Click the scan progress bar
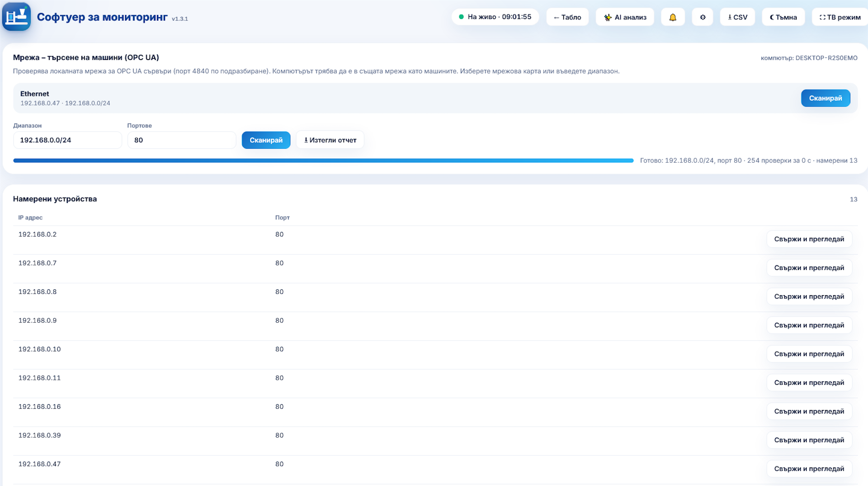The width and height of the screenshot is (868, 486). tap(323, 160)
